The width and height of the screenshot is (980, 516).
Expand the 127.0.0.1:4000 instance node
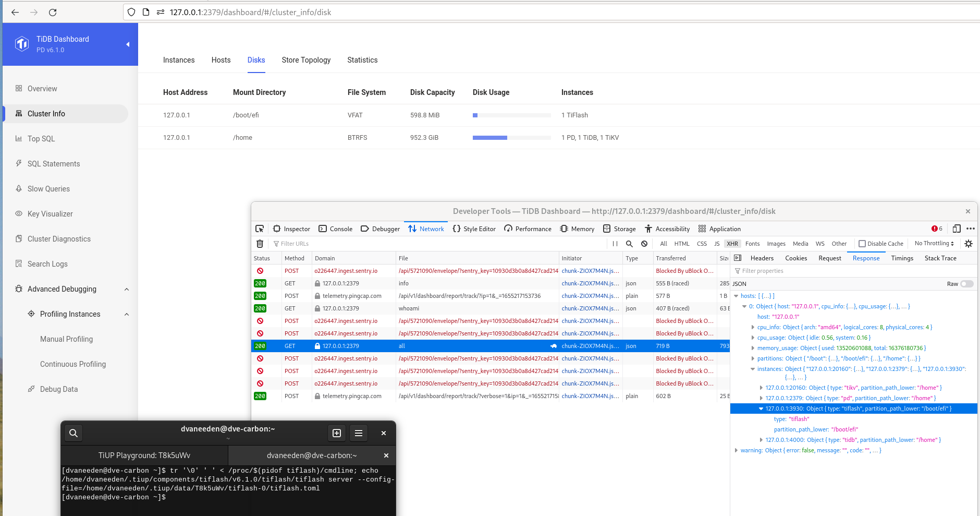pyautogui.click(x=761, y=440)
